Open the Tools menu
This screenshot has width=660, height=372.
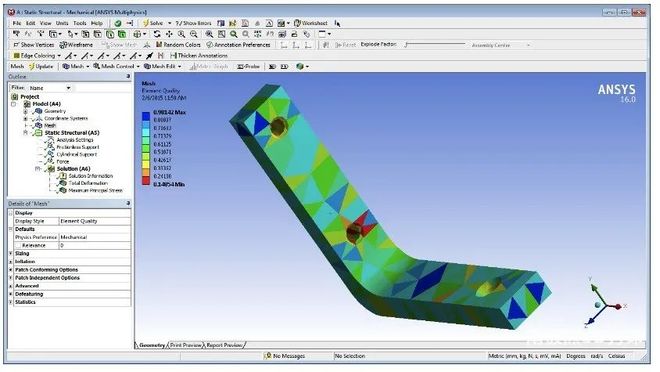(80, 23)
